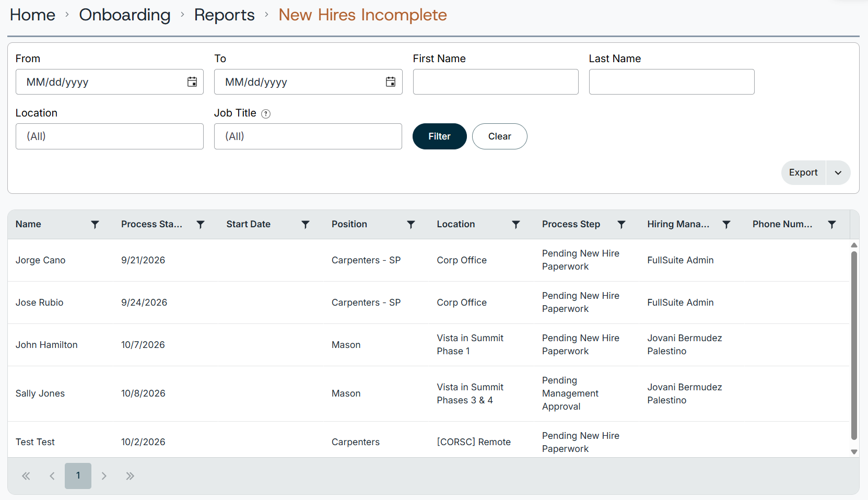Sort by the Process Step column header
868x500 pixels.
(x=571, y=224)
